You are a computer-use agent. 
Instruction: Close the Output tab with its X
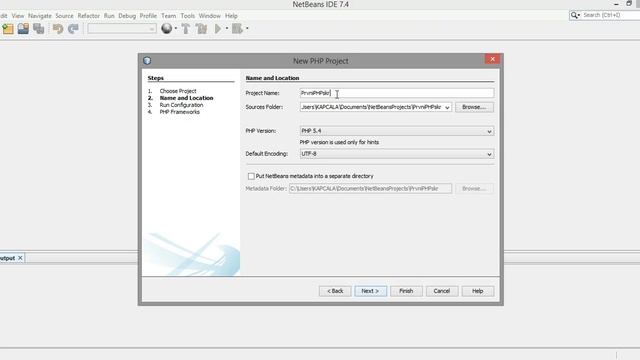tap(20, 258)
